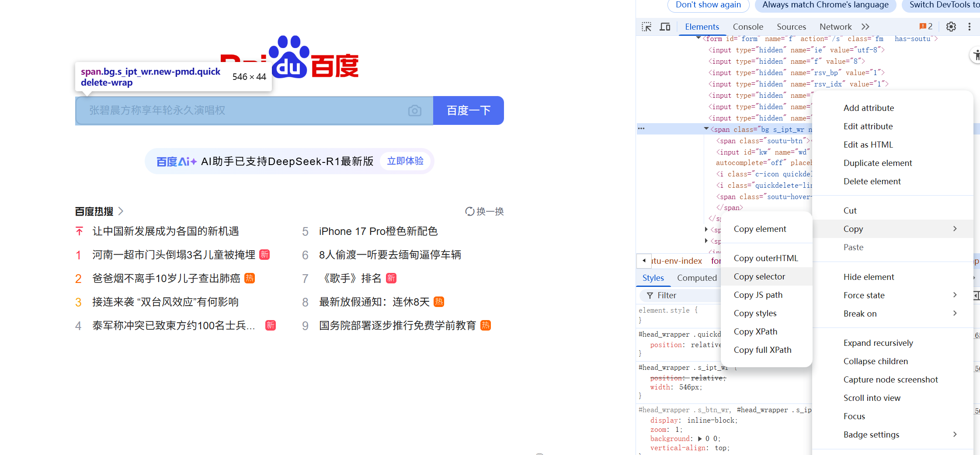The width and height of the screenshot is (980, 455).
Task: Open DevTools settings gear
Action: pyautogui.click(x=951, y=27)
